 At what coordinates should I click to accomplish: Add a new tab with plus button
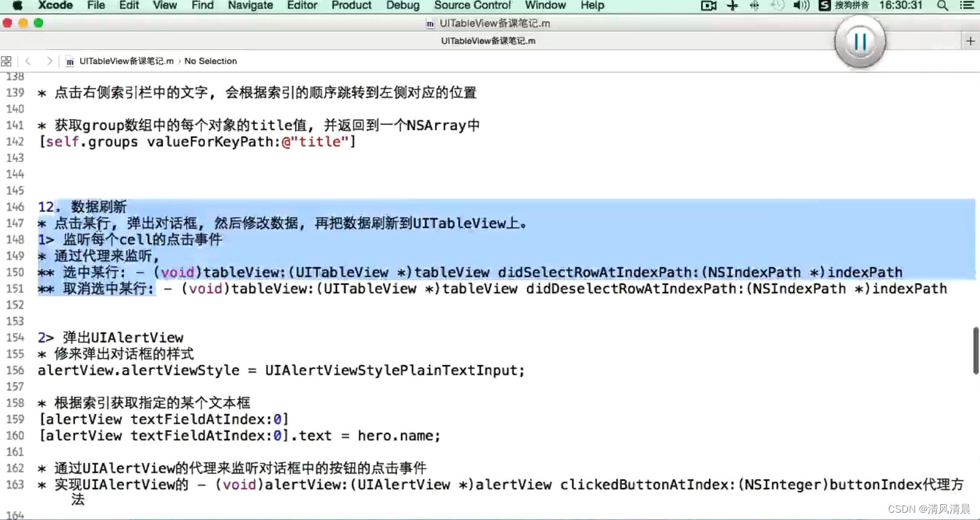coord(970,41)
